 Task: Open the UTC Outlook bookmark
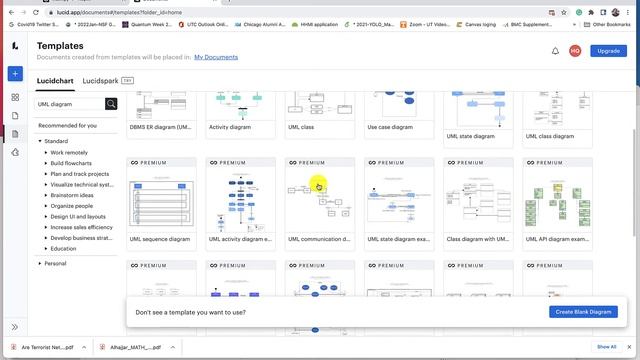203,24
